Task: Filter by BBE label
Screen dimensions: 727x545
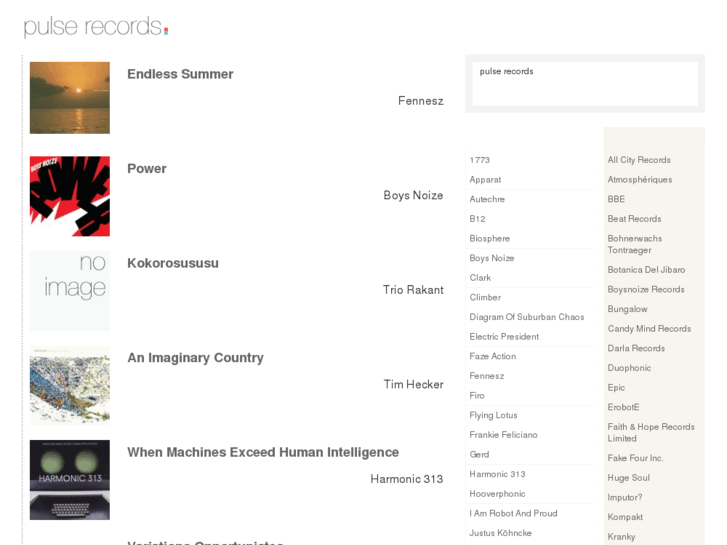Action: pyautogui.click(x=616, y=199)
